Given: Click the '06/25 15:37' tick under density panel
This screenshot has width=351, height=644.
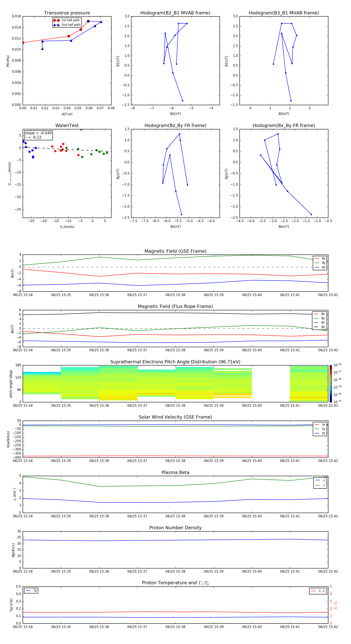Looking at the screenshot, I should 137,571.
